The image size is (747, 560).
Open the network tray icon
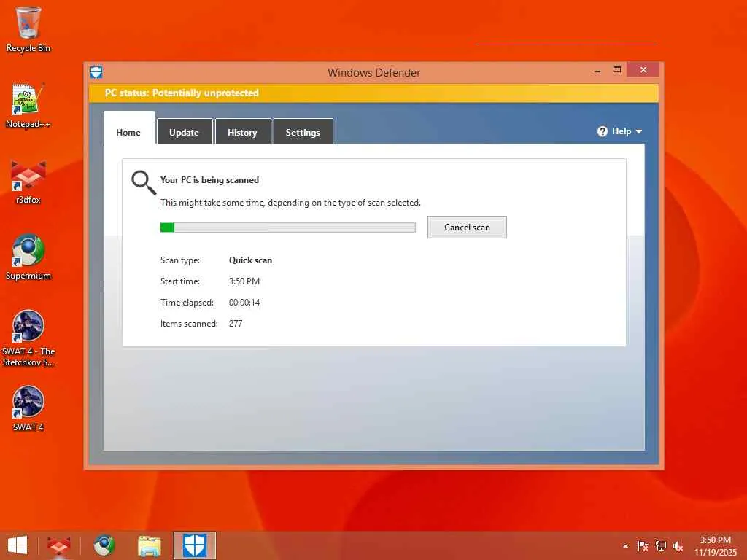[661, 545]
